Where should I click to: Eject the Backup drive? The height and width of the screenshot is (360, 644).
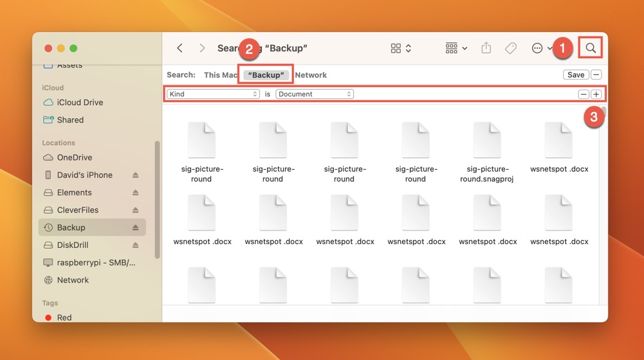[135, 227]
